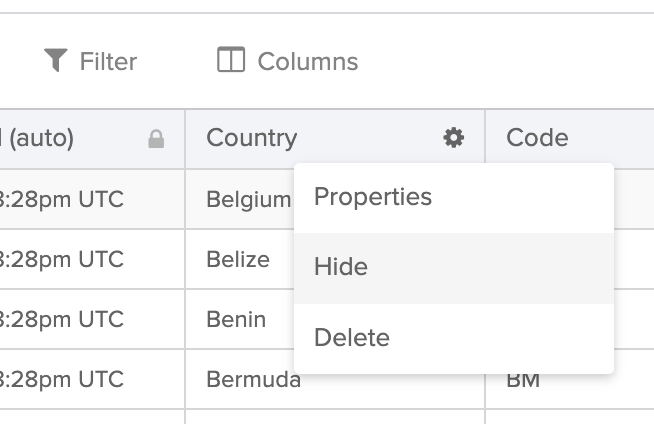Choose Delete from the column menu
The width and height of the screenshot is (654, 424).
coord(352,338)
